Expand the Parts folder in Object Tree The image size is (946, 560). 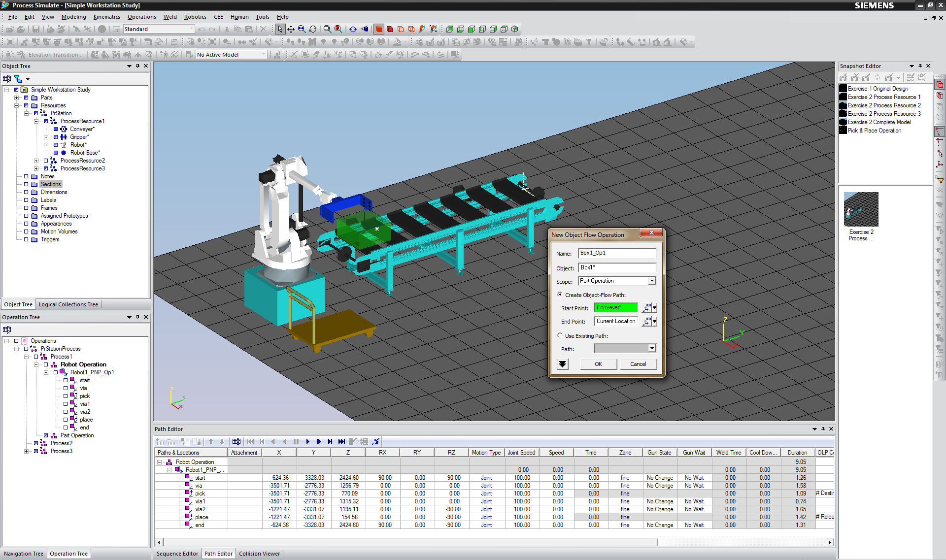(17, 98)
